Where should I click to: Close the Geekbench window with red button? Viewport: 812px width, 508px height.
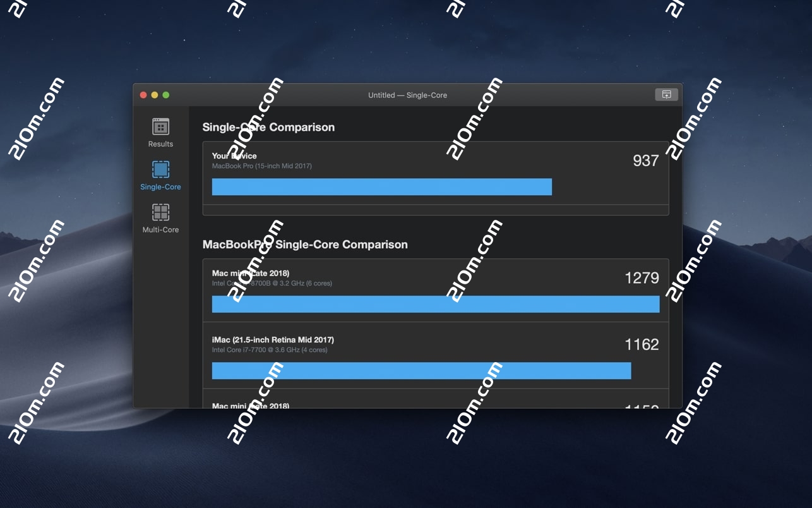[143, 95]
